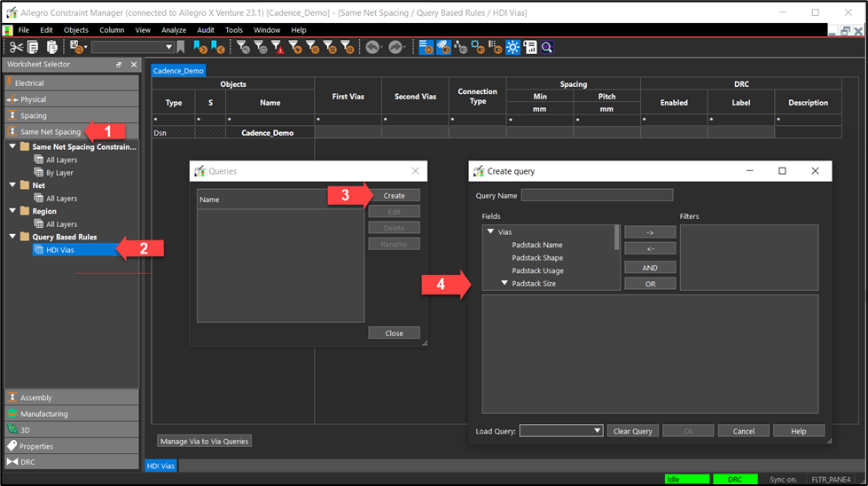Click Help in Create query dialog
Screen dimensions: 868x486
coord(799,431)
